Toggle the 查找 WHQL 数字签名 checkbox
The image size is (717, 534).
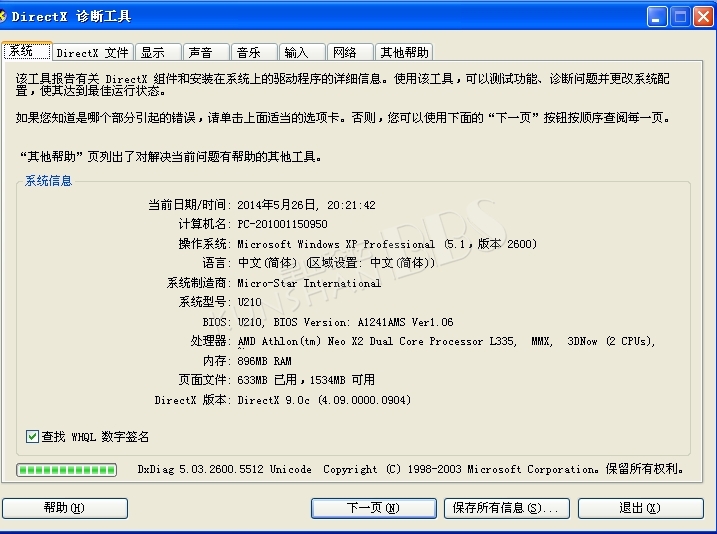tap(32, 437)
